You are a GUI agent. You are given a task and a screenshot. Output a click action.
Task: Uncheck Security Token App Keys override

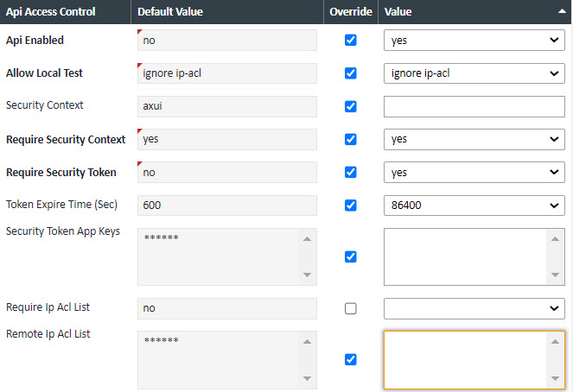[351, 256]
